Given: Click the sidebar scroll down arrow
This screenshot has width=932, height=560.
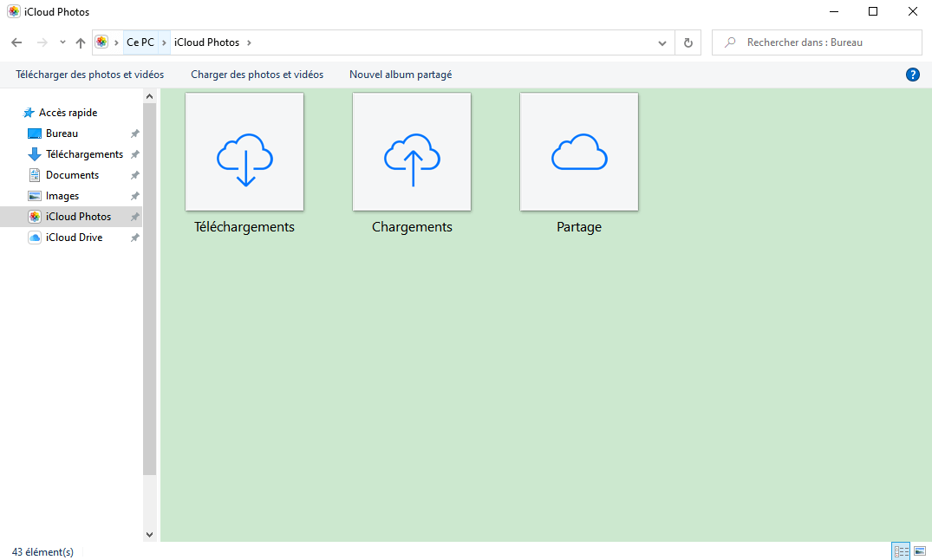Looking at the screenshot, I should tap(149, 535).
